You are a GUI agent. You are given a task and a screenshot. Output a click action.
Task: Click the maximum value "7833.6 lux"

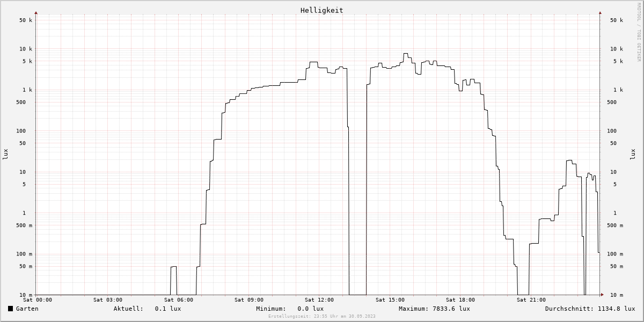coord(451,309)
